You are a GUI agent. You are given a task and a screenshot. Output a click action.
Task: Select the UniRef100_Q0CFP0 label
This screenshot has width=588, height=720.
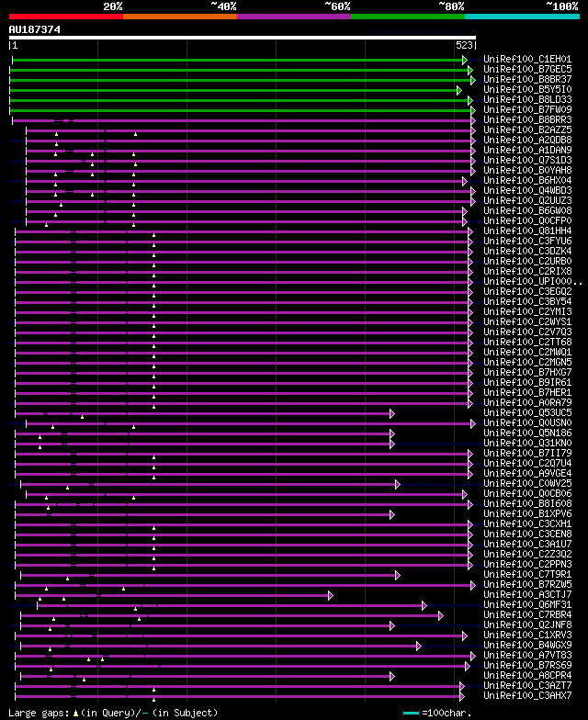[527, 220]
